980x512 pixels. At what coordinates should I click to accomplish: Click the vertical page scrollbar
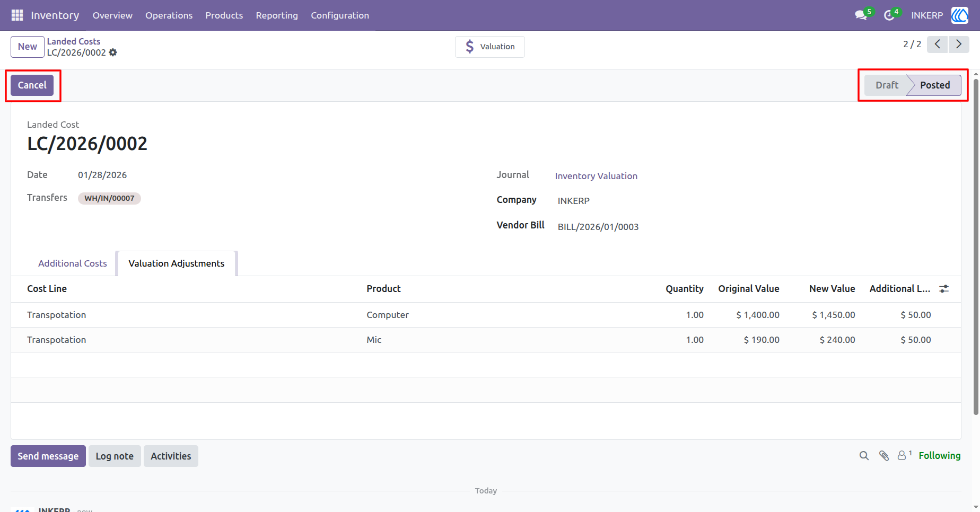coord(976,246)
